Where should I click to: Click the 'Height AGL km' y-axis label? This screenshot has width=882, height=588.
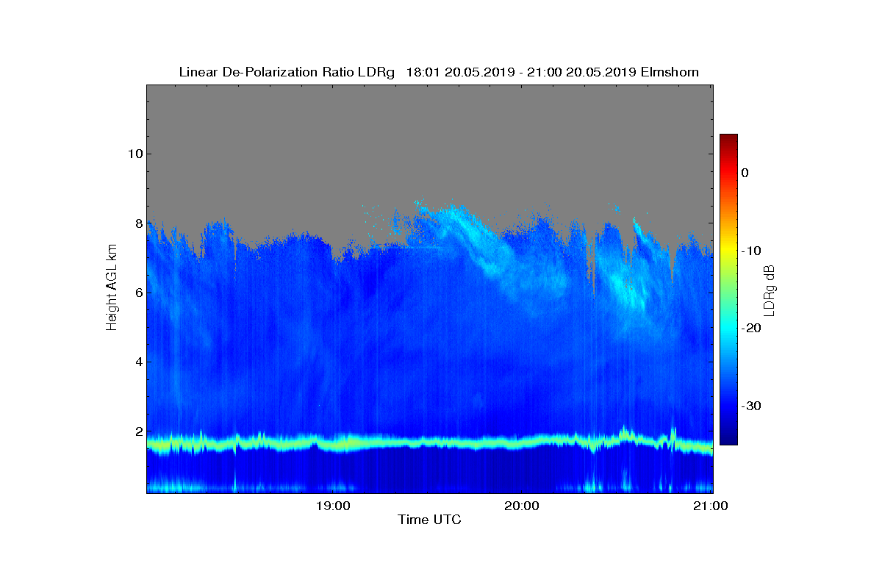112,289
